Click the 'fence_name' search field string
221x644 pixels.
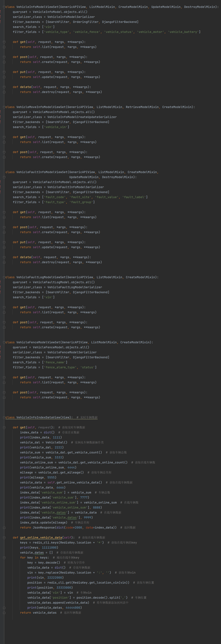(x=55, y=362)
